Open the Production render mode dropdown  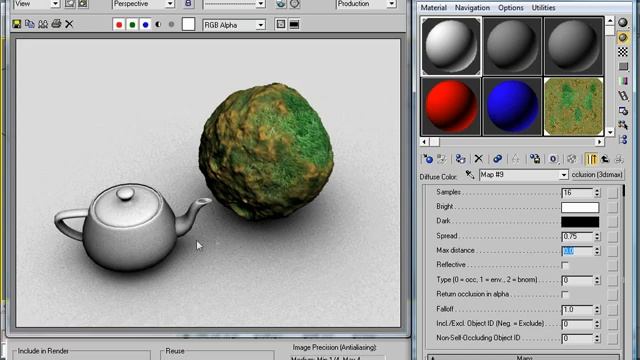[x=391, y=4]
